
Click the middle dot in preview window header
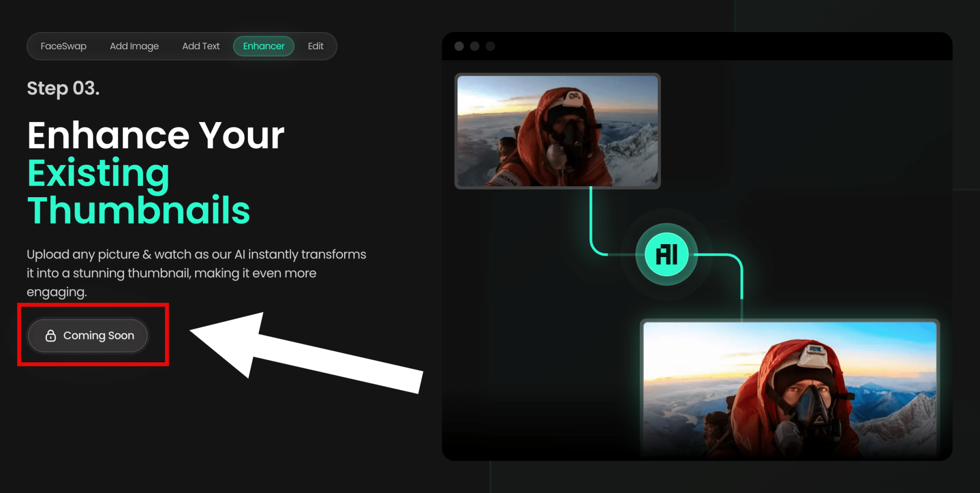point(475,46)
